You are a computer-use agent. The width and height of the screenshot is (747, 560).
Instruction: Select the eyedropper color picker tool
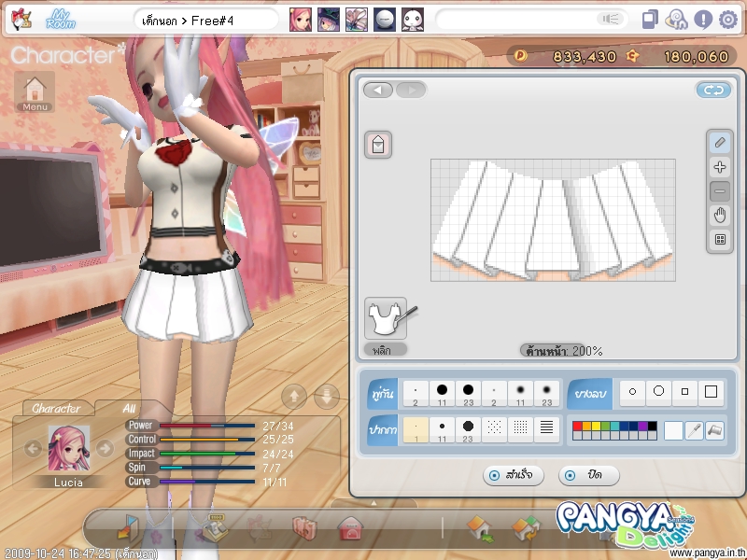tap(694, 431)
